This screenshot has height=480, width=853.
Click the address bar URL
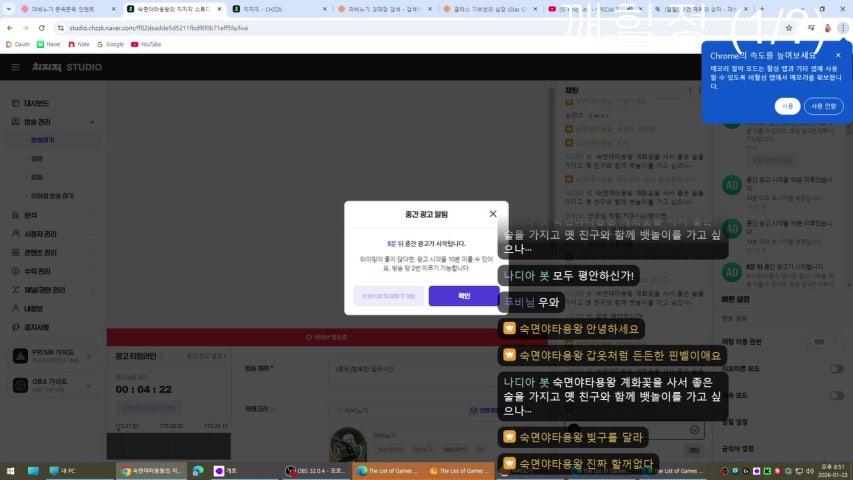coord(158,28)
